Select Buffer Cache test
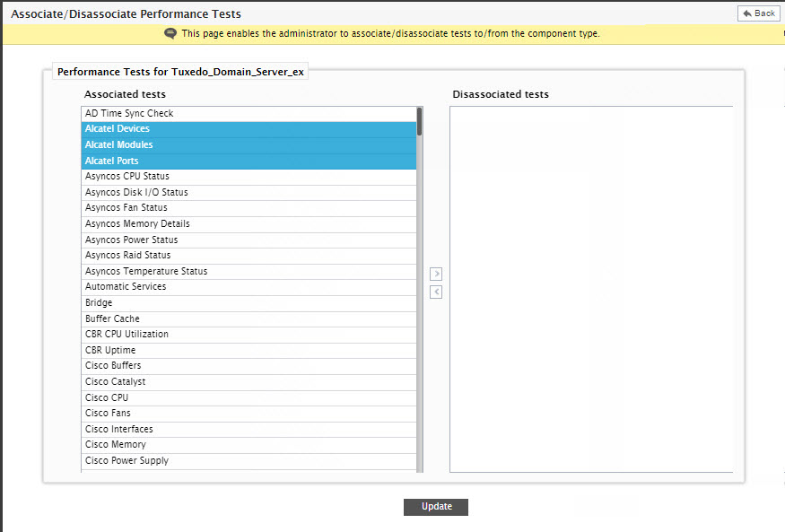785x532 pixels. click(x=249, y=319)
